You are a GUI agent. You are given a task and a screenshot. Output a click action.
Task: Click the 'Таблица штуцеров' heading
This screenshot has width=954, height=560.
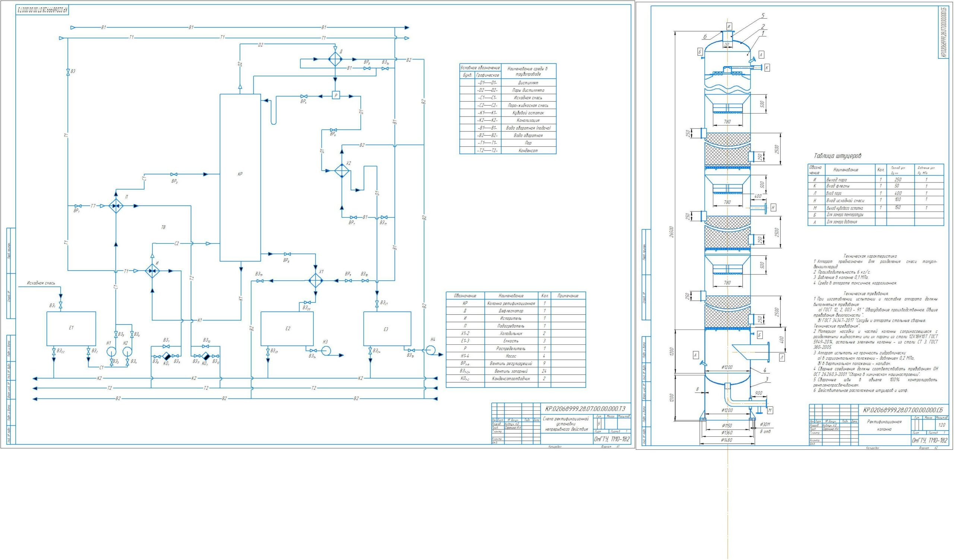pyautogui.click(x=838, y=156)
